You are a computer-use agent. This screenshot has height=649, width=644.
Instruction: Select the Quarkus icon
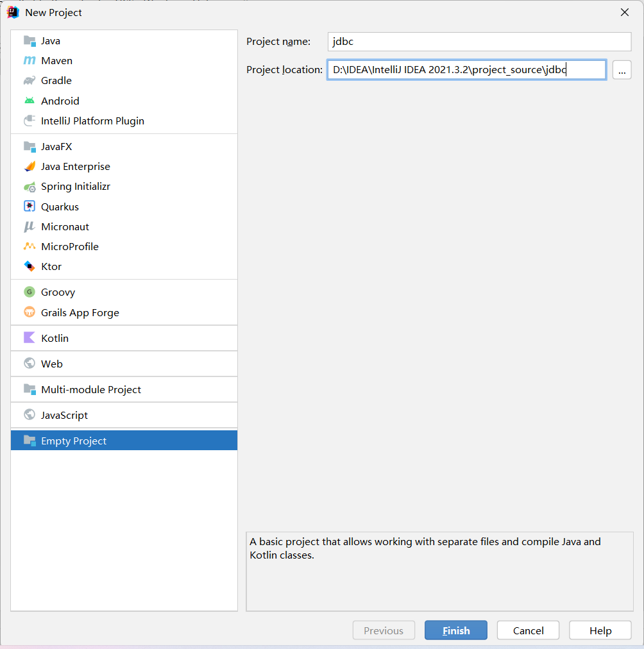tap(30, 206)
